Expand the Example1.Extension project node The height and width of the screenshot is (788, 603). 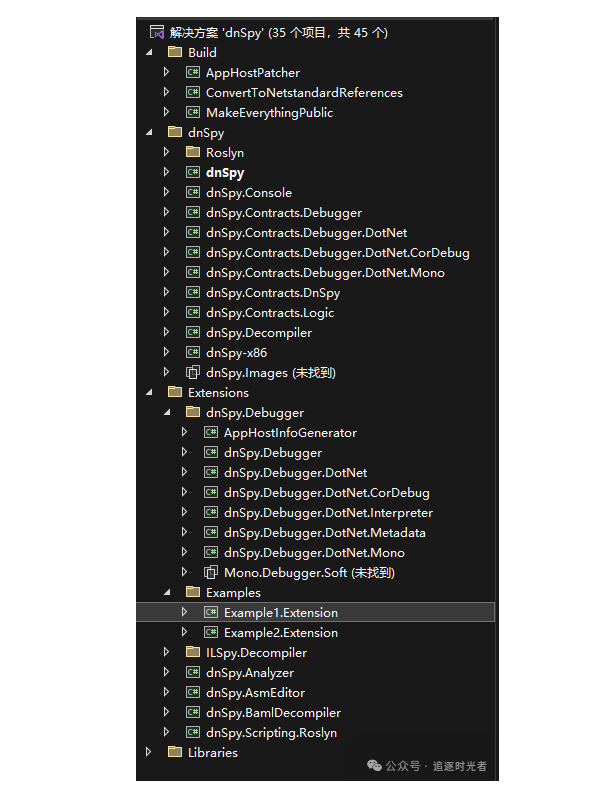[x=184, y=612]
